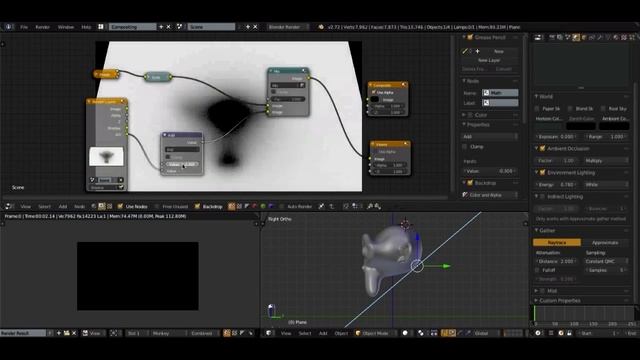Toggle the Paper Sky checkbox
Viewport: 640px width, 360px height.
pyautogui.click(x=537, y=109)
